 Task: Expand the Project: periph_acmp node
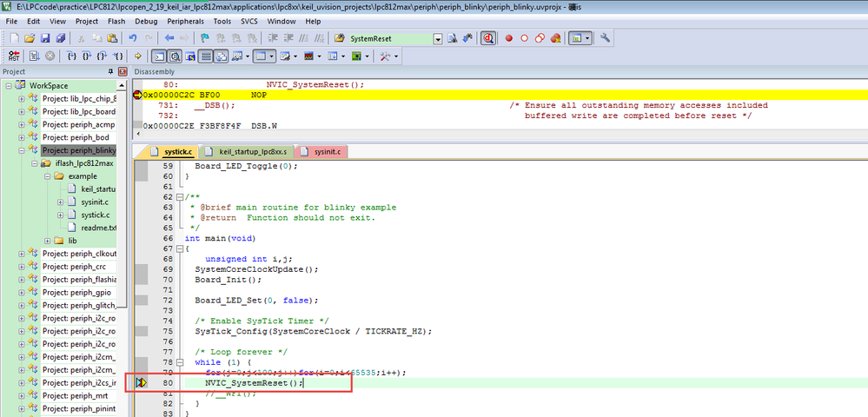(x=22, y=124)
